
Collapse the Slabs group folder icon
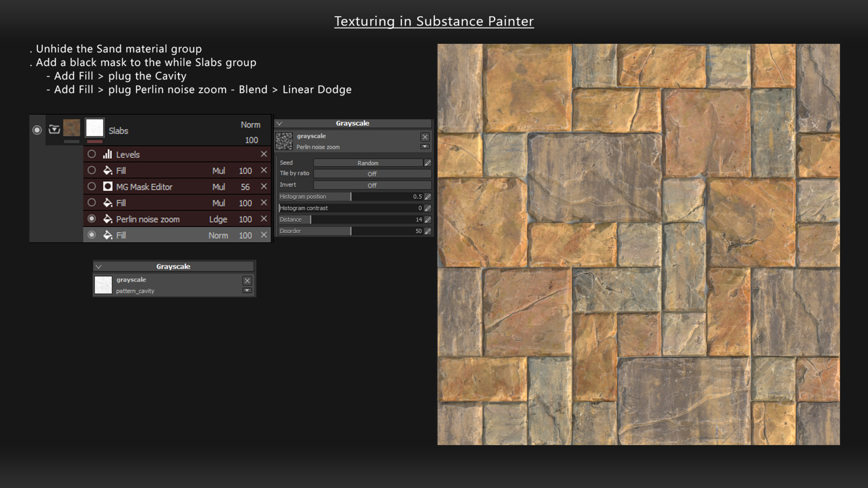coord(54,129)
